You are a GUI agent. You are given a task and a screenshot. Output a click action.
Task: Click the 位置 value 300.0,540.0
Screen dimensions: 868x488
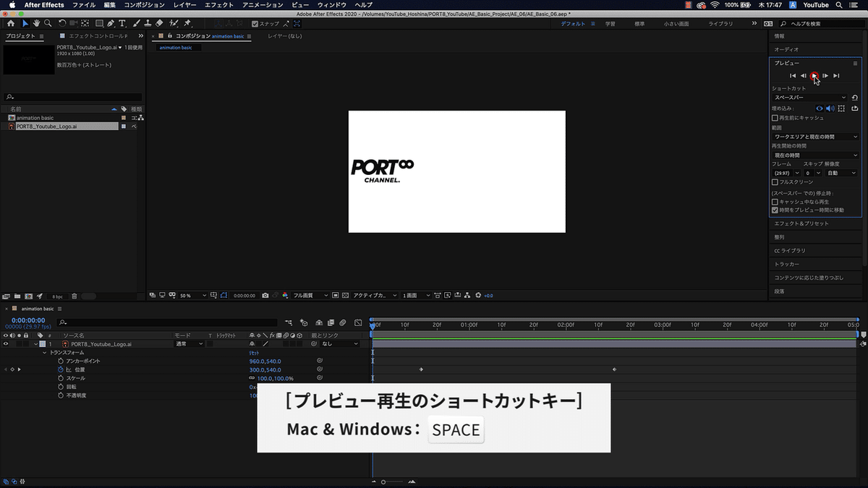(265, 369)
